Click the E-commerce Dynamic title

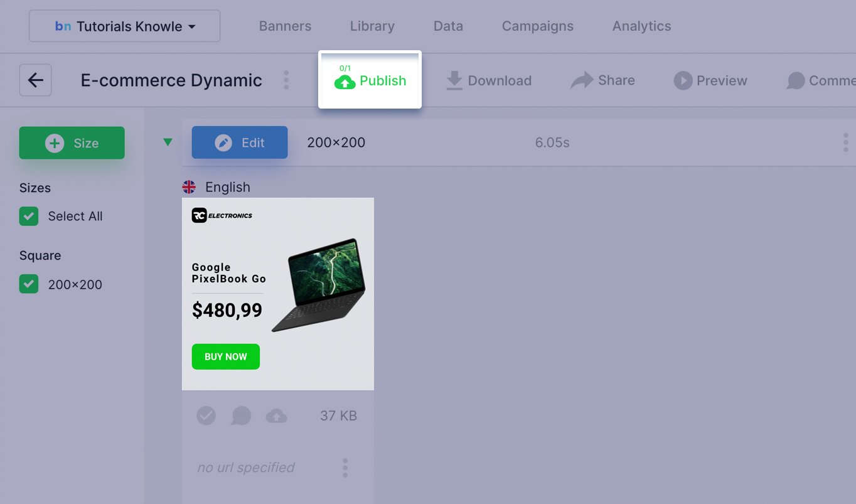click(x=171, y=80)
